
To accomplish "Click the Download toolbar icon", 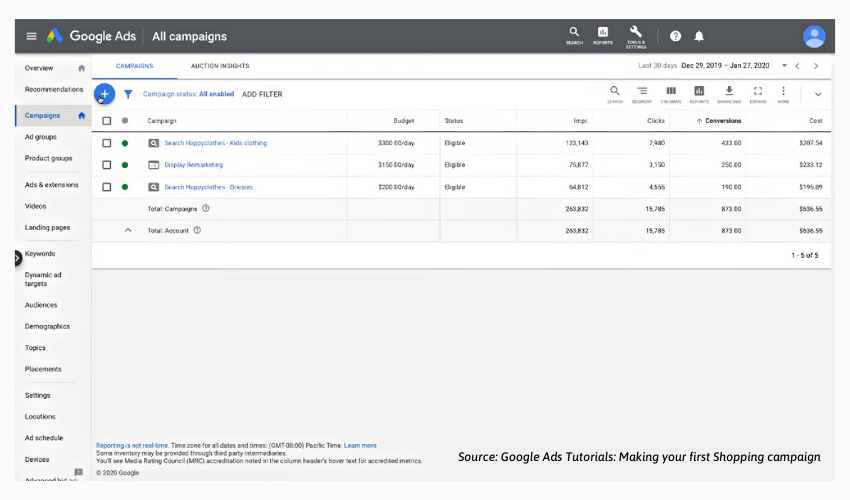I will [x=729, y=94].
